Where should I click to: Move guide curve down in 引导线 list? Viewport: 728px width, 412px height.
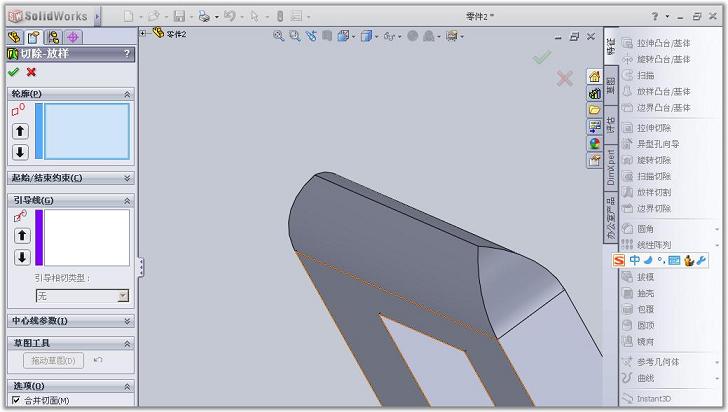point(22,257)
